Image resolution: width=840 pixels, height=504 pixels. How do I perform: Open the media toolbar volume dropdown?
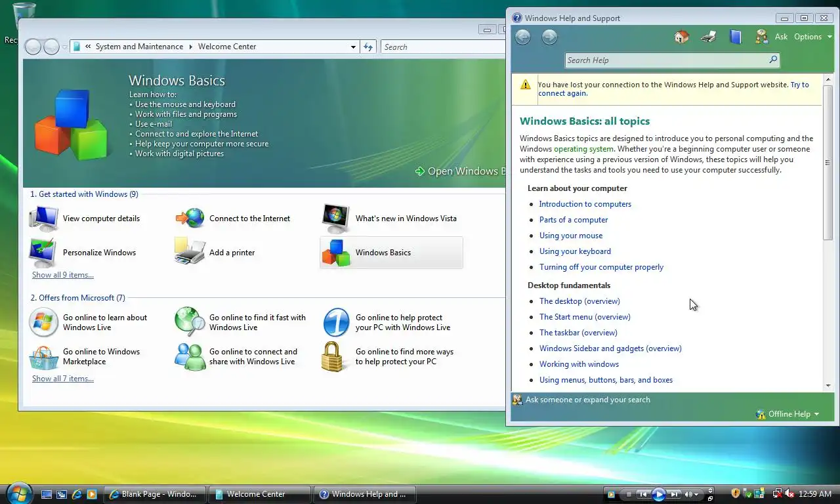(696, 494)
